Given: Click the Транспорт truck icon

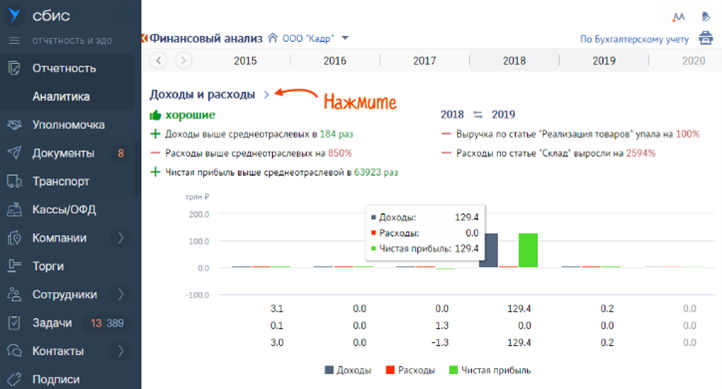Looking at the screenshot, I should point(14,181).
